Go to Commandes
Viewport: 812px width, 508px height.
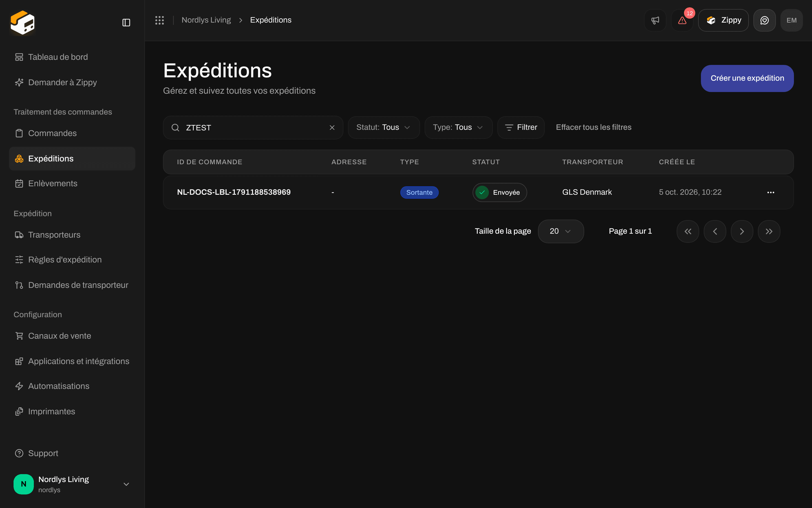(72, 133)
